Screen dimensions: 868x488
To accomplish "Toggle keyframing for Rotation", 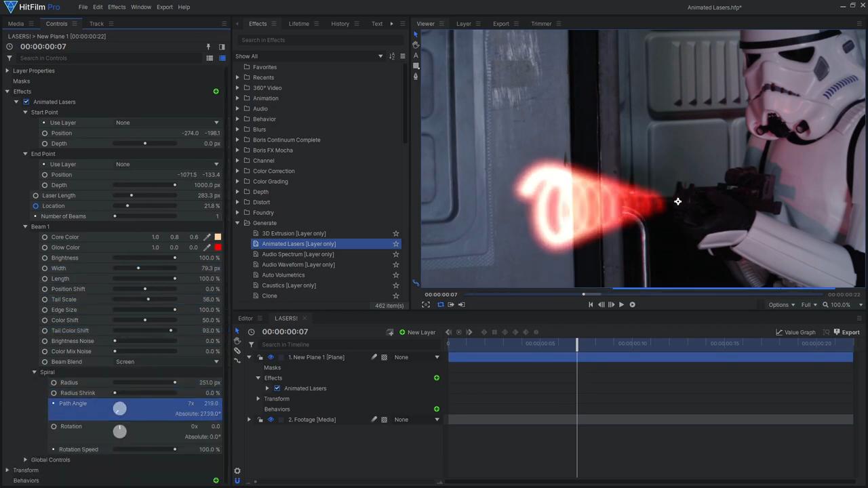I will click(54, 426).
